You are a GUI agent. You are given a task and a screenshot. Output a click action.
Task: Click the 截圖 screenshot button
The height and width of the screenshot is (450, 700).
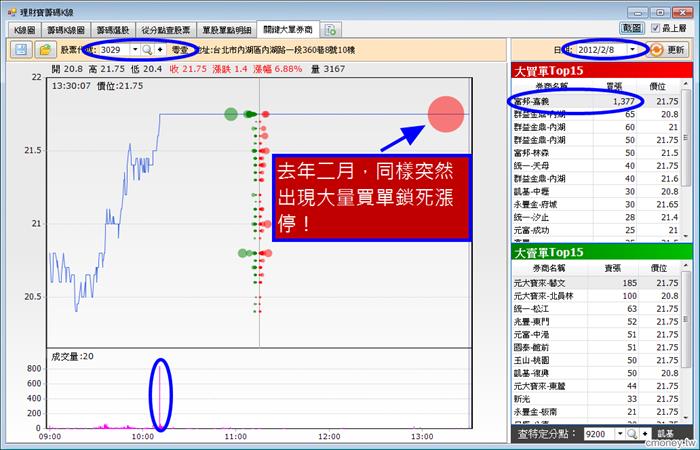632,28
